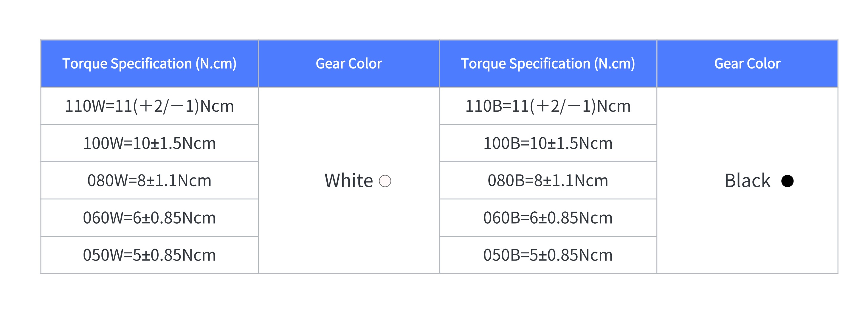Select the 110W=11(+2/-1)Ncm cell
868x312 pixels.
pos(150,106)
